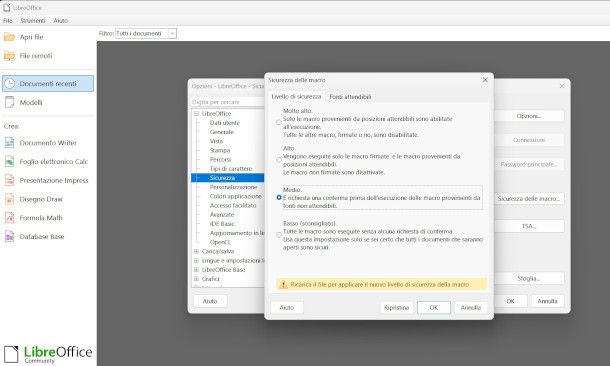Click OK button in Opzioni dialog

tap(510, 301)
